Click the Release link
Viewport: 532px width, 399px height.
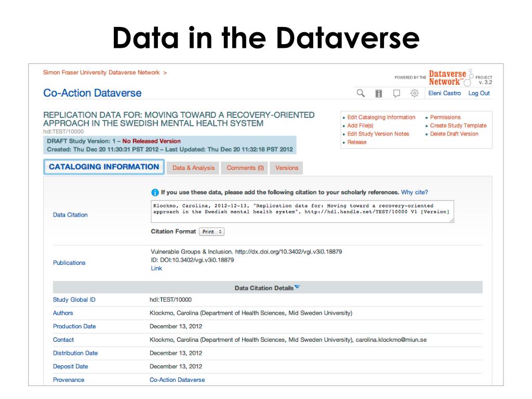(x=356, y=142)
